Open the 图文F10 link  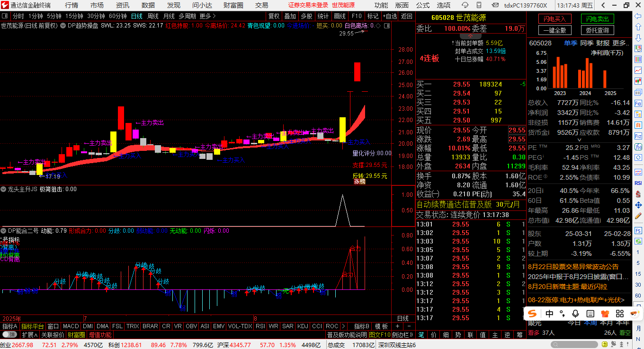point(380,335)
